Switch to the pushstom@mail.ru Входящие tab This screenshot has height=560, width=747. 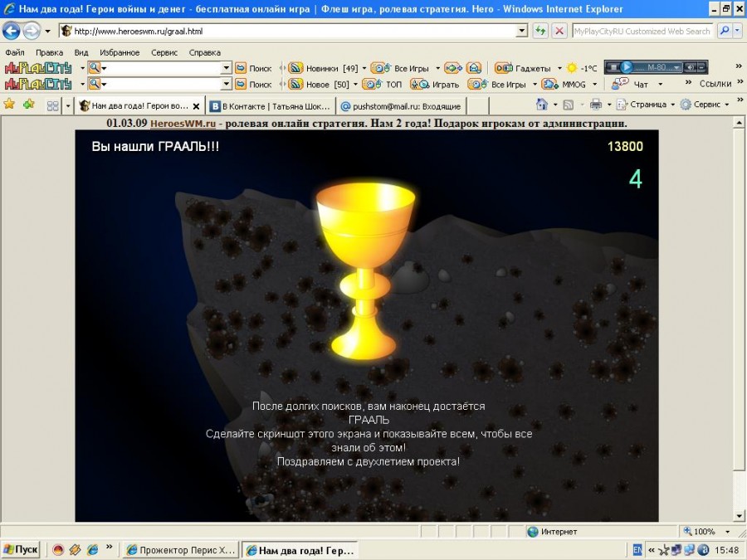coord(401,106)
